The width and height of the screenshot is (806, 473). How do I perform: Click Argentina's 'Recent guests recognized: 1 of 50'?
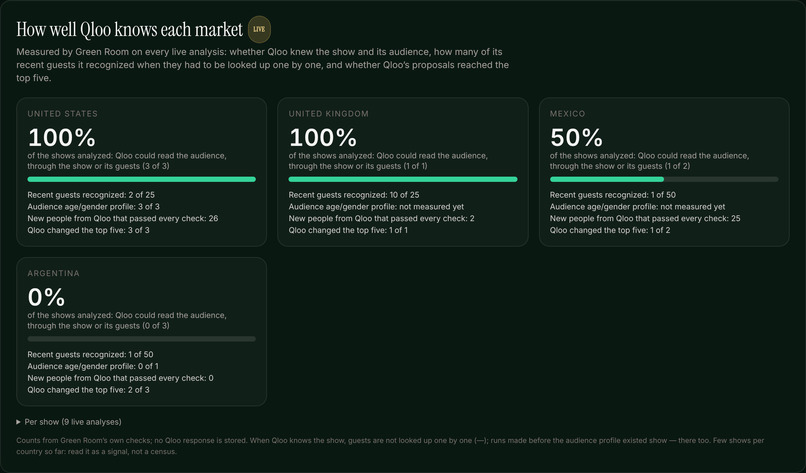point(90,354)
